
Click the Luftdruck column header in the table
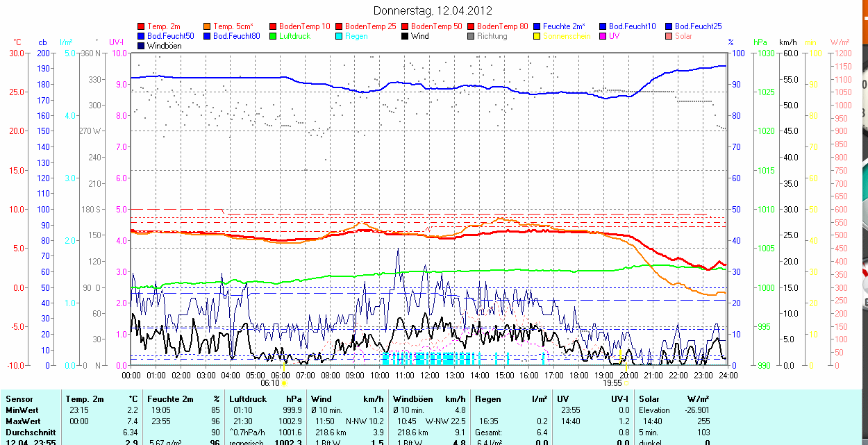248,399
